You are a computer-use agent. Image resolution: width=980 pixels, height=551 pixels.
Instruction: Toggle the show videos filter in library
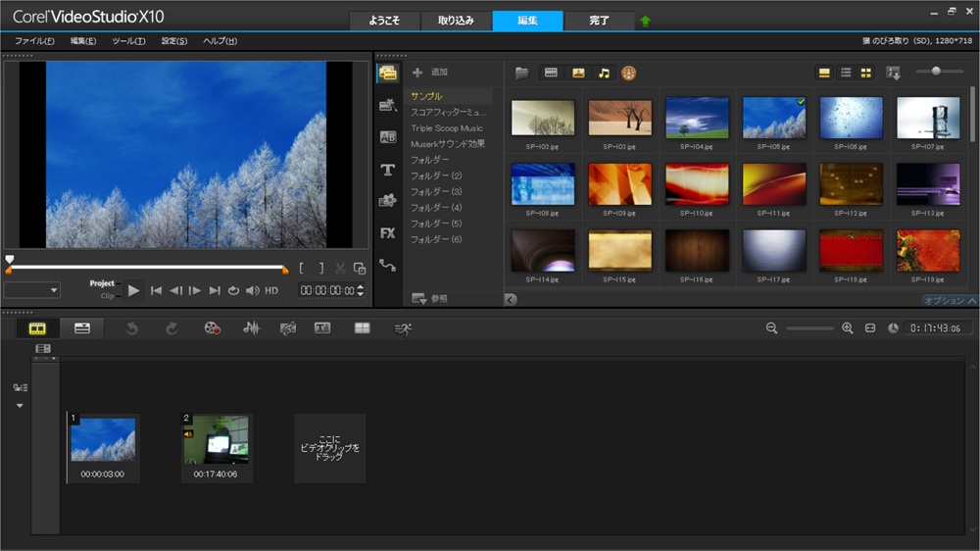point(551,73)
